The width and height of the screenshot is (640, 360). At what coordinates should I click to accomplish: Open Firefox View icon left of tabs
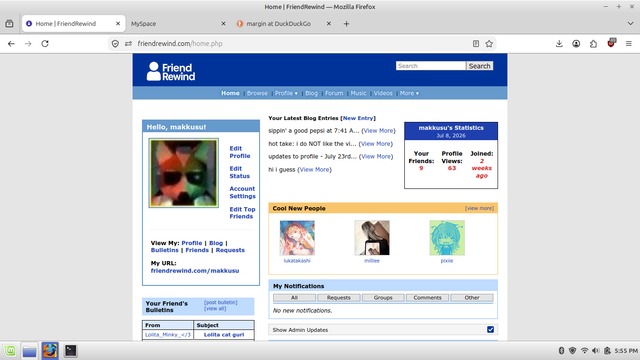pos(9,24)
